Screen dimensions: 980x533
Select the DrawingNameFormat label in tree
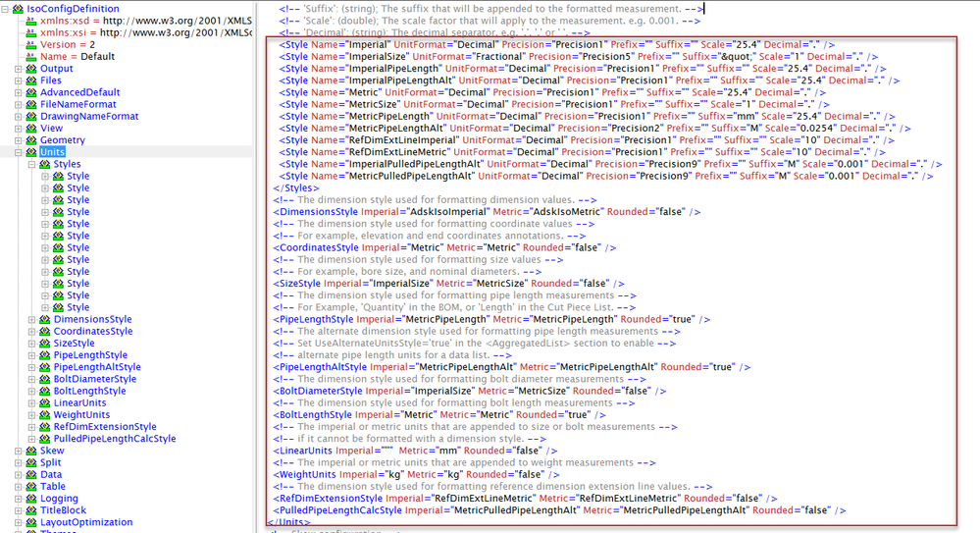[x=89, y=116]
